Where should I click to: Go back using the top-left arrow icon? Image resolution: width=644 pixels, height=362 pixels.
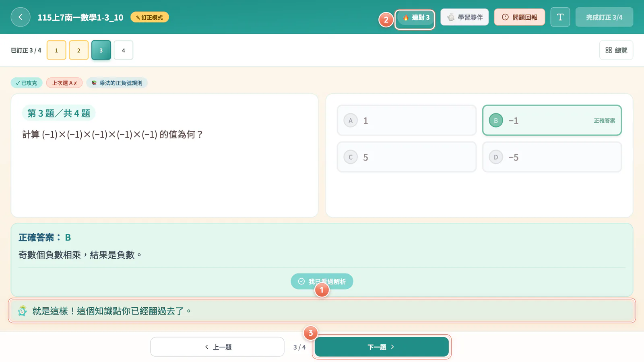click(21, 17)
